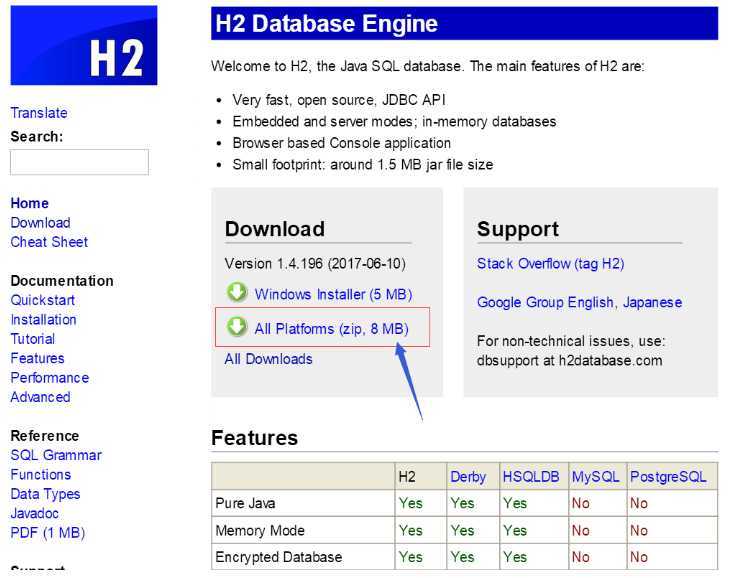Click the H2 Database Engine heading
Screen dimensions: 738x578
point(327,24)
